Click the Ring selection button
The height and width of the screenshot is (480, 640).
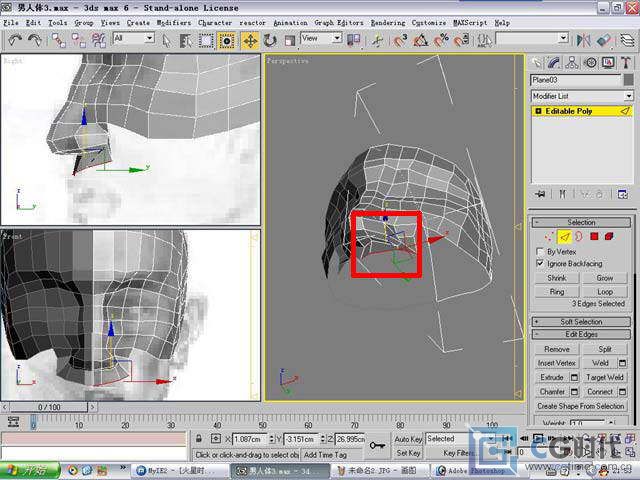click(x=557, y=292)
